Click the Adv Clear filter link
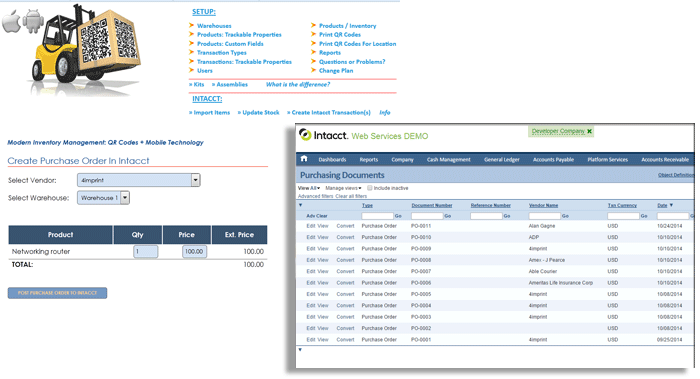This screenshot has height=379, width=700. coord(317,216)
